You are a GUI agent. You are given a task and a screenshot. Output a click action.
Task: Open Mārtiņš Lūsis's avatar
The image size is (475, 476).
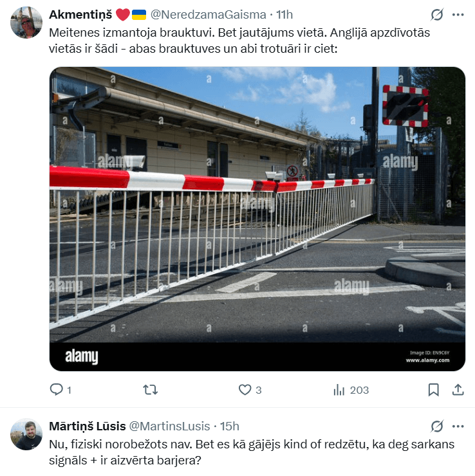tap(26, 434)
